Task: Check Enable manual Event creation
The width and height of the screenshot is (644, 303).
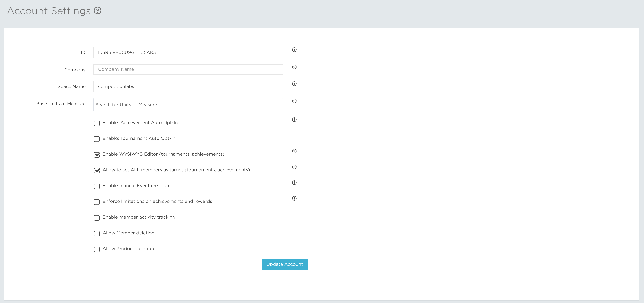Action: coord(97,186)
